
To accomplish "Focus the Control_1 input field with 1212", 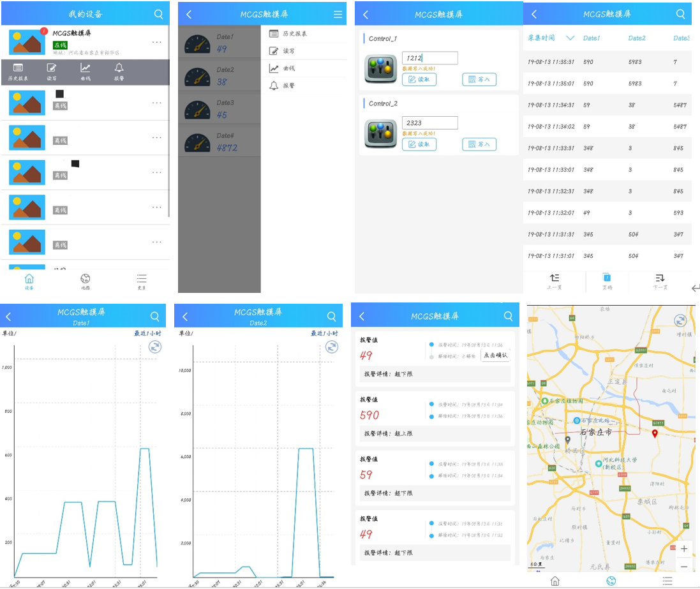I will 430,58.
